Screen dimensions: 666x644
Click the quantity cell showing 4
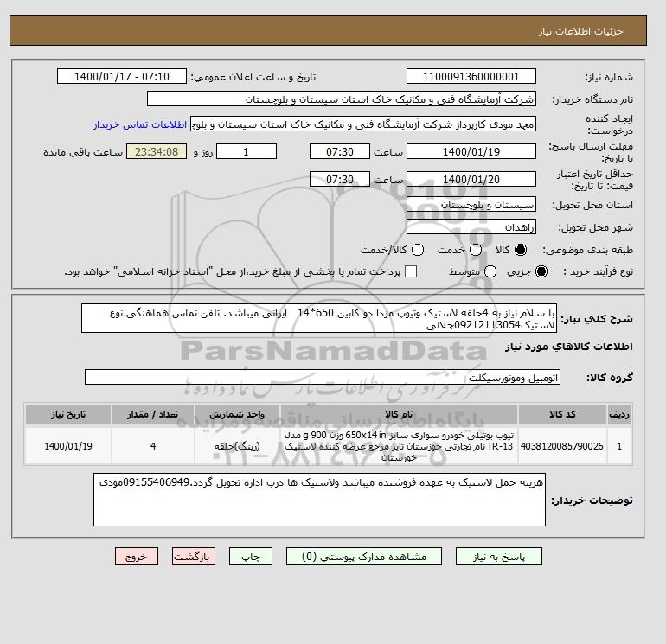point(153,446)
